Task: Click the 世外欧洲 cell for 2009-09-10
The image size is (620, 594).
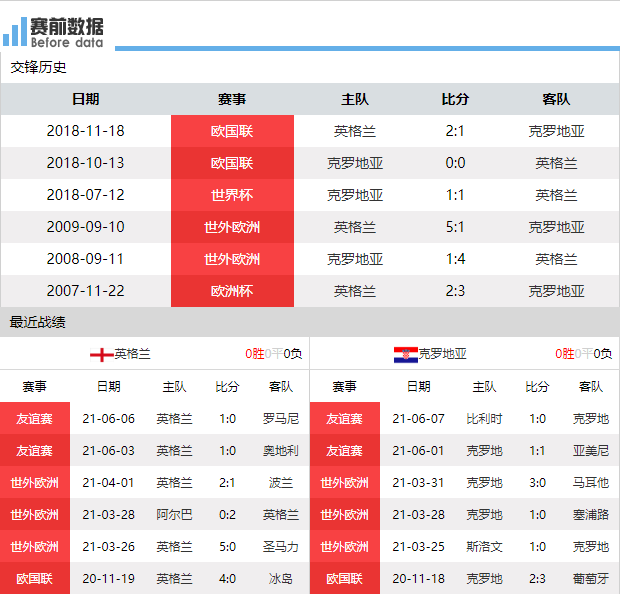Action: [232, 227]
